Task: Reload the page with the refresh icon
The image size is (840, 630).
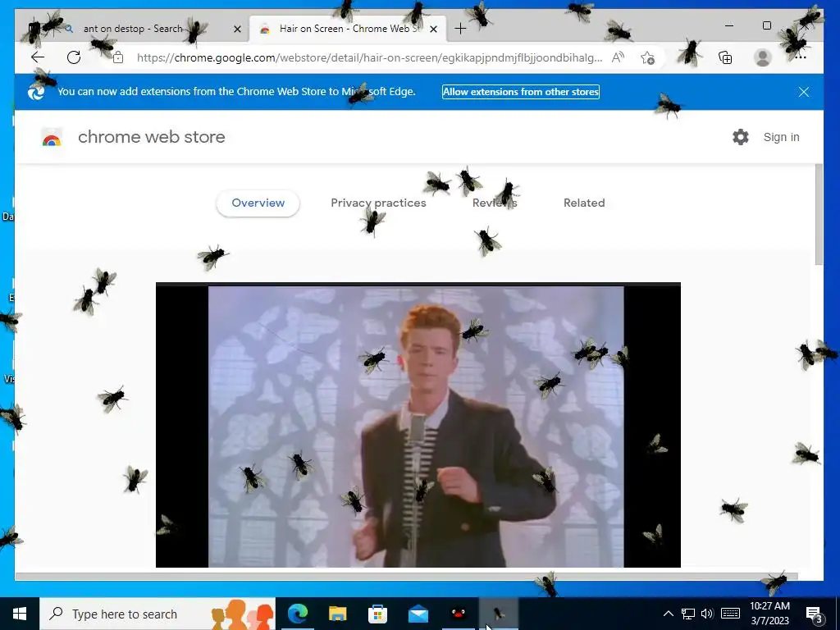Action: point(74,57)
